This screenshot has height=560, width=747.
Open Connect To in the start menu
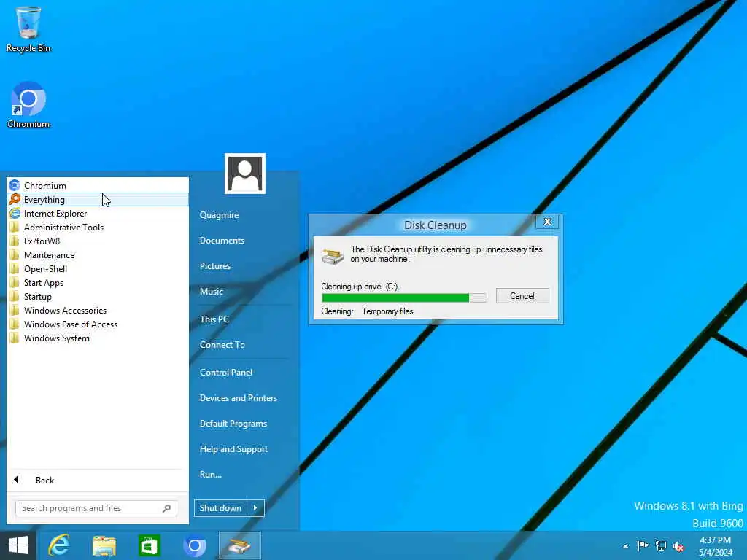(222, 345)
